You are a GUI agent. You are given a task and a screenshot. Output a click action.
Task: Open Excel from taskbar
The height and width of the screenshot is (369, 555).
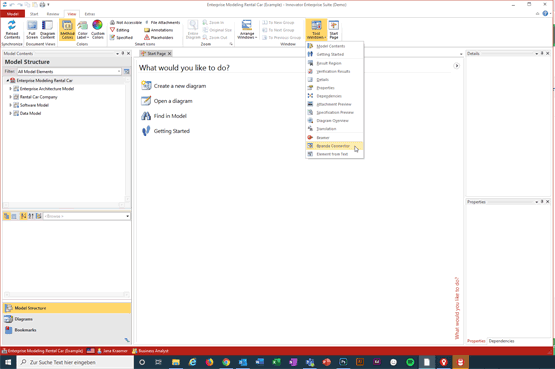[x=276, y=362]
